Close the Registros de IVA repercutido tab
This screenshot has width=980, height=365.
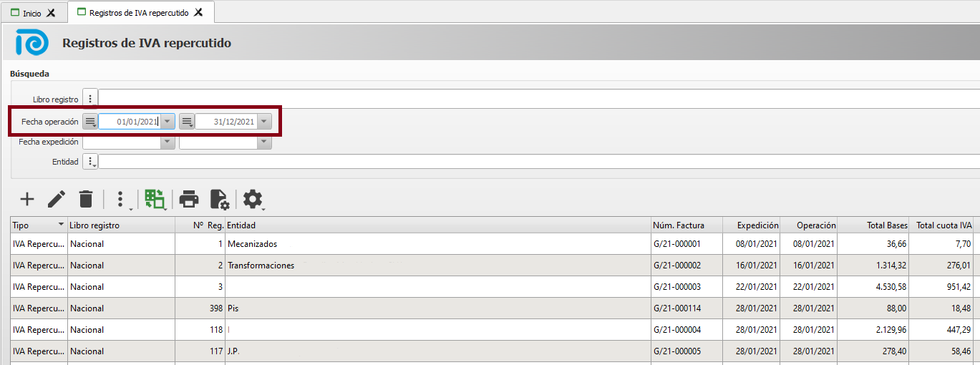[x=198, y=13]
